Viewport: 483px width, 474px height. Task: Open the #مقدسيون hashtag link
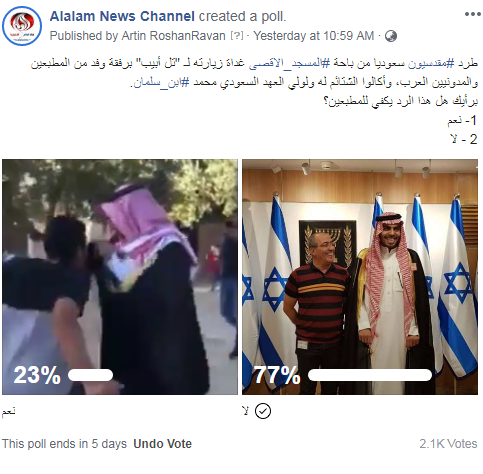431,63
